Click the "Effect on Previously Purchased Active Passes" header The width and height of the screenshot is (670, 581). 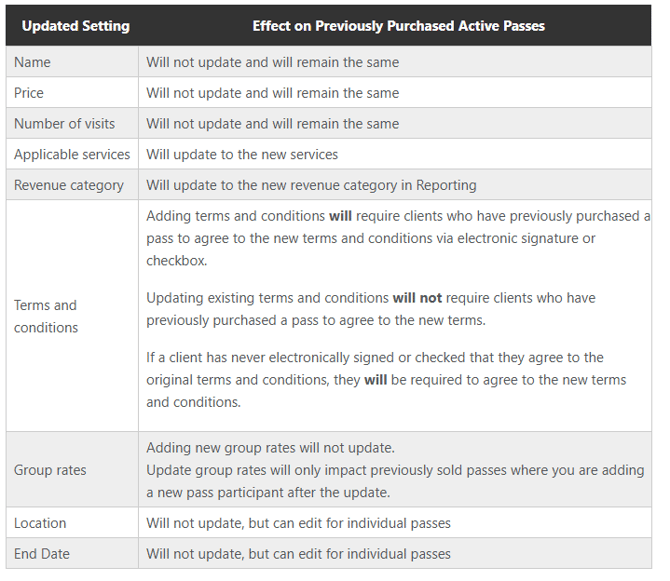click(398, 26)
